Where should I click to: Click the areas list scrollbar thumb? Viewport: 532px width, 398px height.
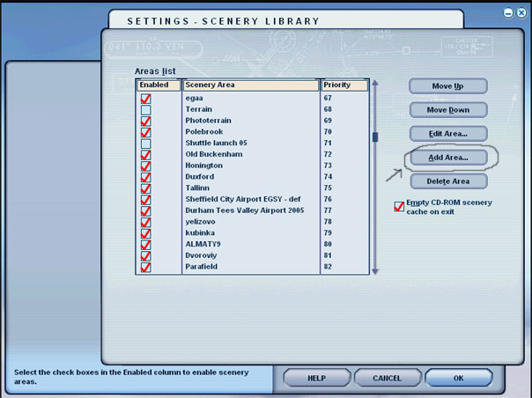375,137
